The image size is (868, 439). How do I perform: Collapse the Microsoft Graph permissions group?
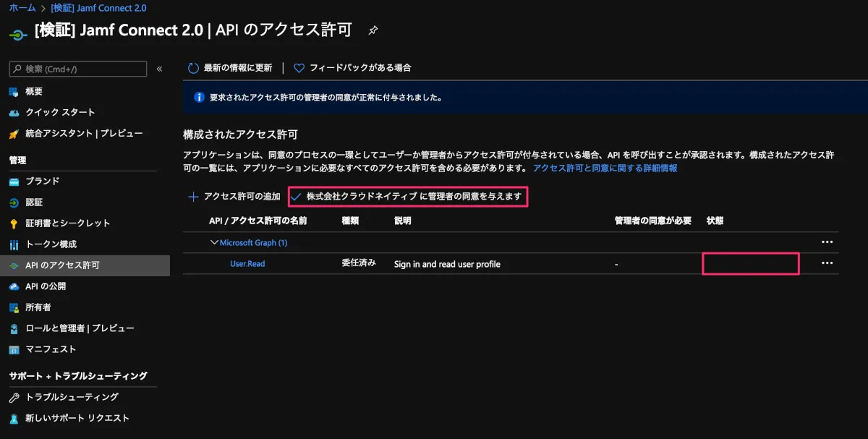pyautogui.click(x=214, y=243)
